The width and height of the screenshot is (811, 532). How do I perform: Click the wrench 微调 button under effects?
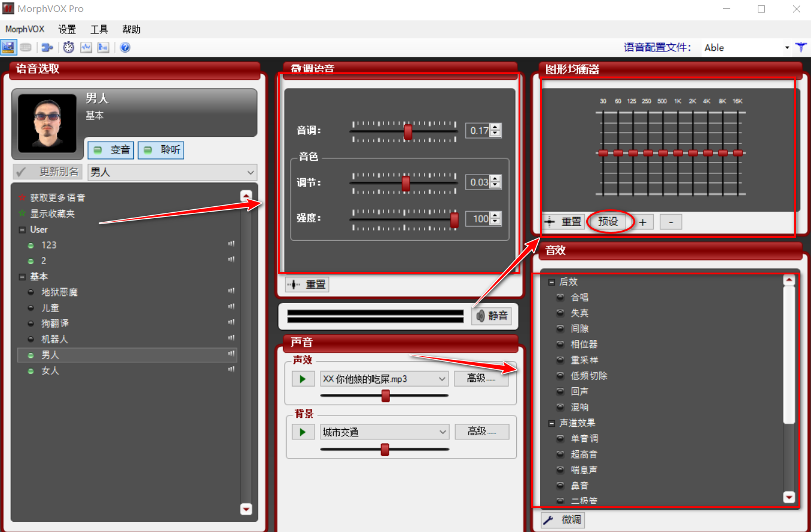(x=562, y=520)
